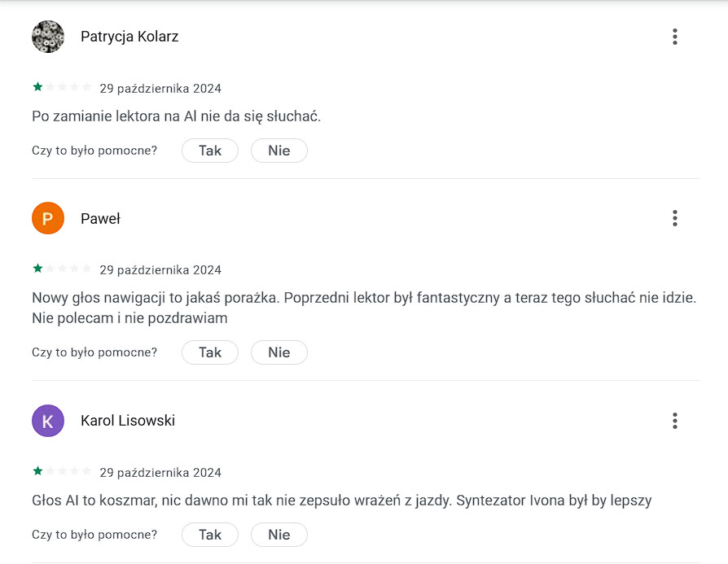
Task: Open three-dot menu for Patrycja Kolarz's review
Action: pos(674,36)
